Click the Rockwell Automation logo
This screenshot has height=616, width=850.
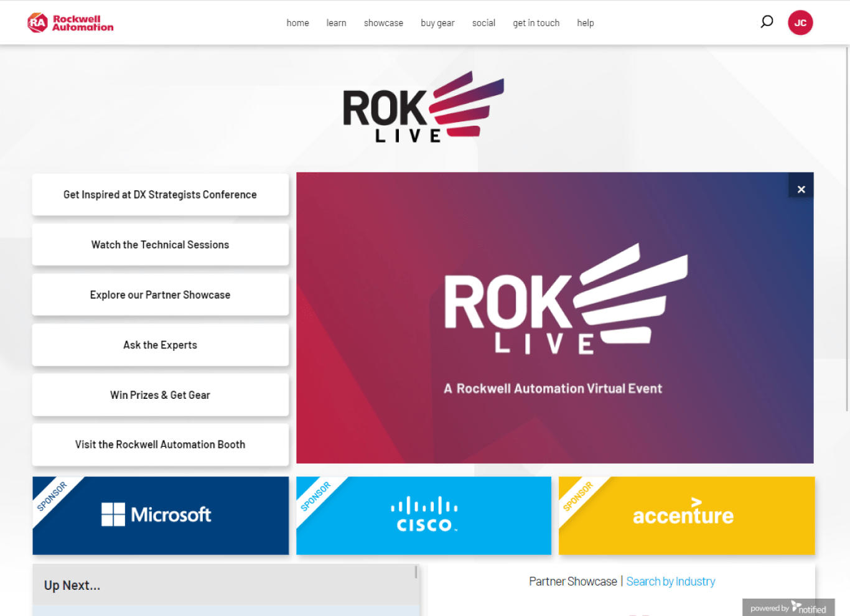(x=70, y=22)
